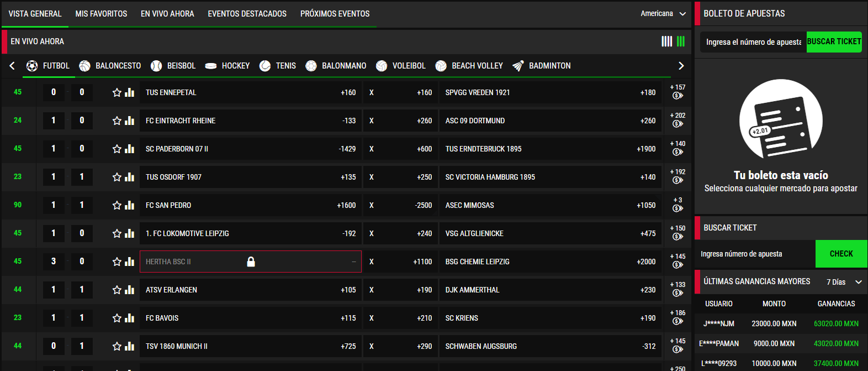Open +202 more markets for Eintracht Rheine

coord(678,120)
